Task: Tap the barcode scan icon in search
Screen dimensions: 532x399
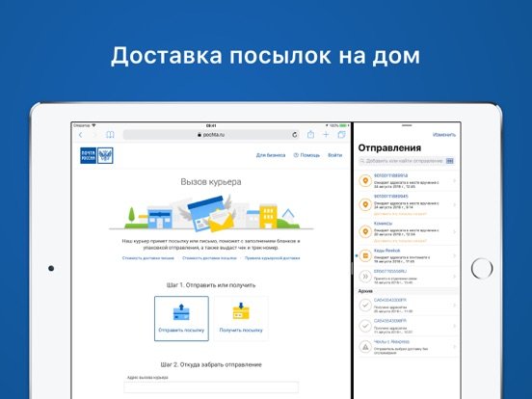Action: (x=450, y=161)
